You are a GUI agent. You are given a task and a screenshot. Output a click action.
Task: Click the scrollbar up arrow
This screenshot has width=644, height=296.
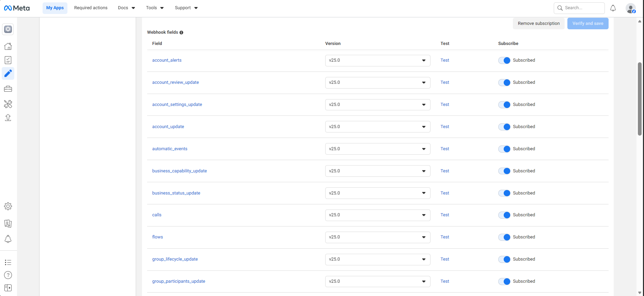tap(640, 21)
